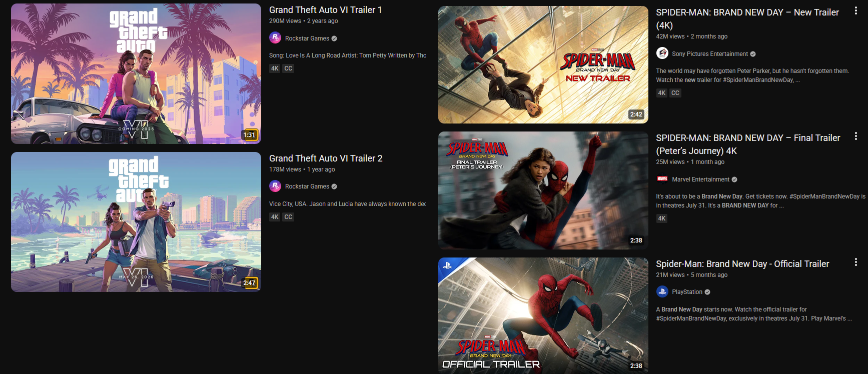Visit the Sony Pictures Entertainment channel name

(710, 54)
